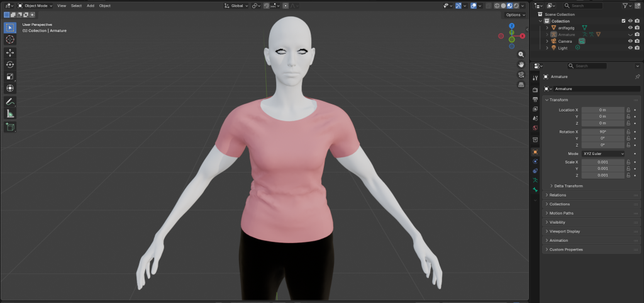Open the Add menu in the header
The height and width of the screenshot is (303, 644).
coord(91,6)
